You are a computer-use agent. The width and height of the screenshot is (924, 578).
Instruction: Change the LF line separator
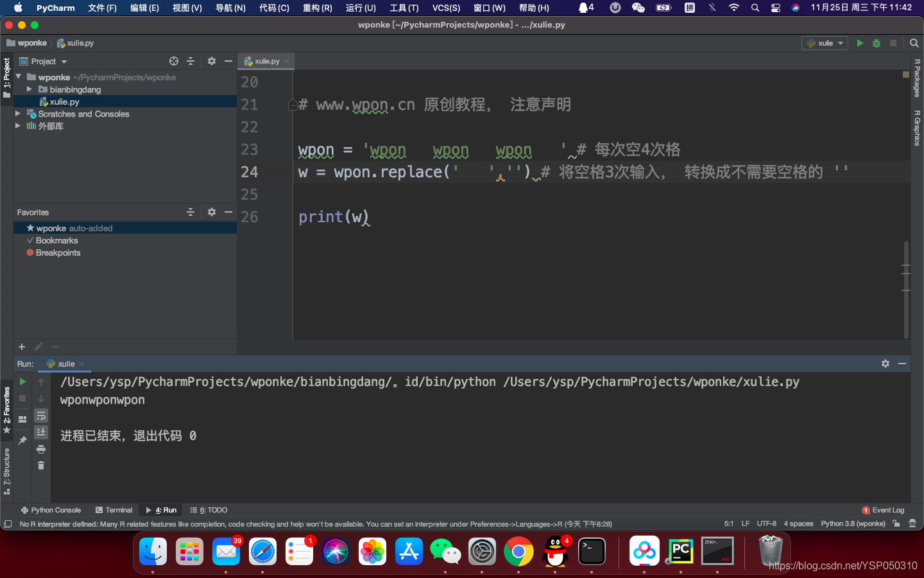[745, 523]
